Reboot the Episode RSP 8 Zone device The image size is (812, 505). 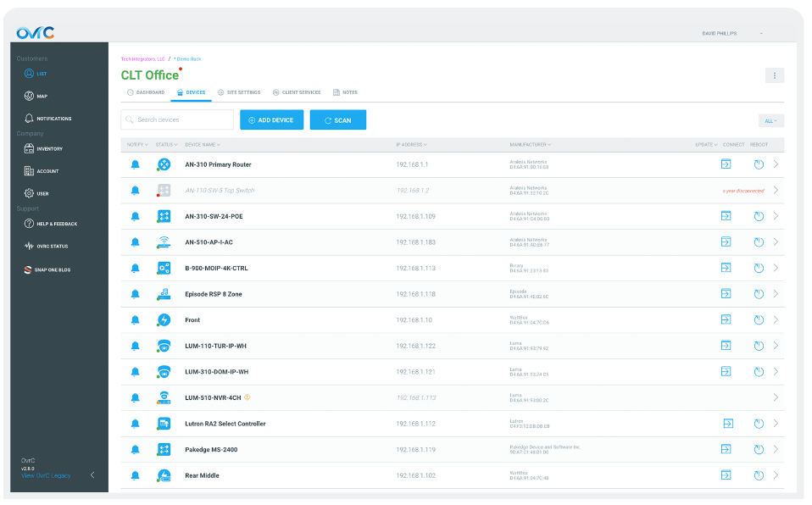(759, 294)
